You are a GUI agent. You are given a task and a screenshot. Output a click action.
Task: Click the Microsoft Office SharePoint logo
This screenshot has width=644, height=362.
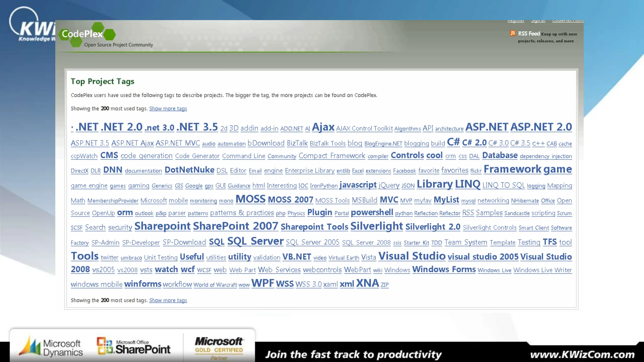click(x=134, y=346)
